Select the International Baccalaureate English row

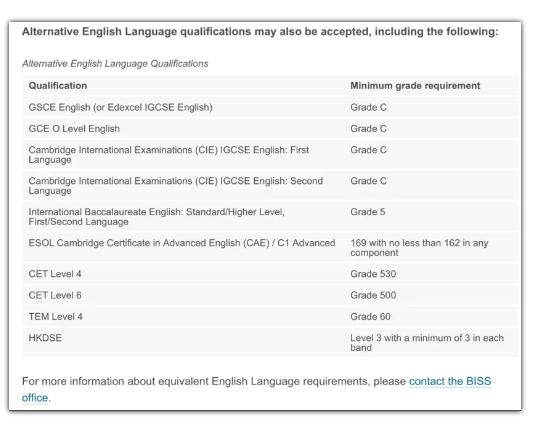pyautogui.click(x=270, y=216)
